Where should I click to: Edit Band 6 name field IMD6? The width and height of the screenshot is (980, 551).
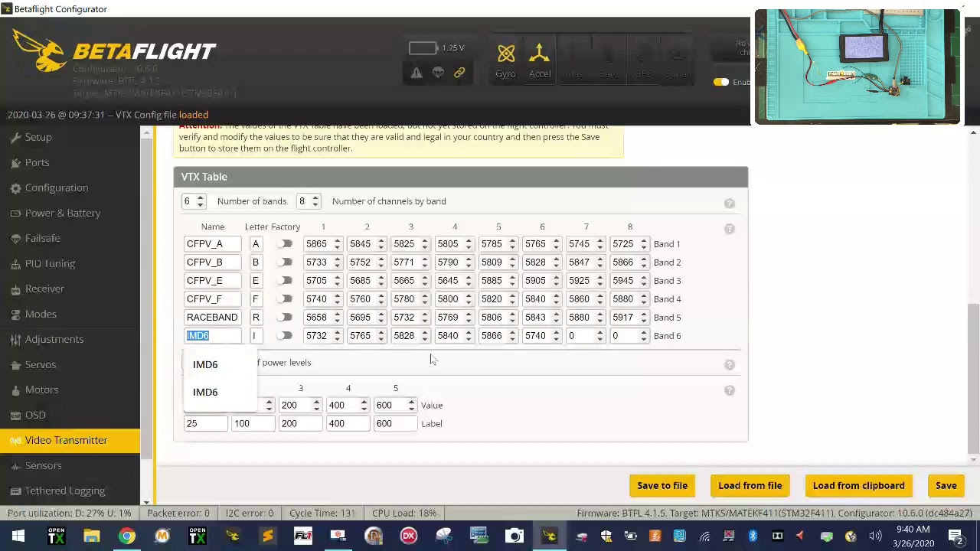(x=212, y=336)
